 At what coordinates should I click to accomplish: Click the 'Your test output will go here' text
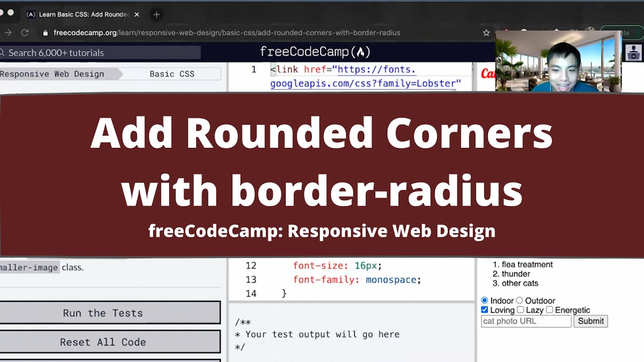pos(323,334)
